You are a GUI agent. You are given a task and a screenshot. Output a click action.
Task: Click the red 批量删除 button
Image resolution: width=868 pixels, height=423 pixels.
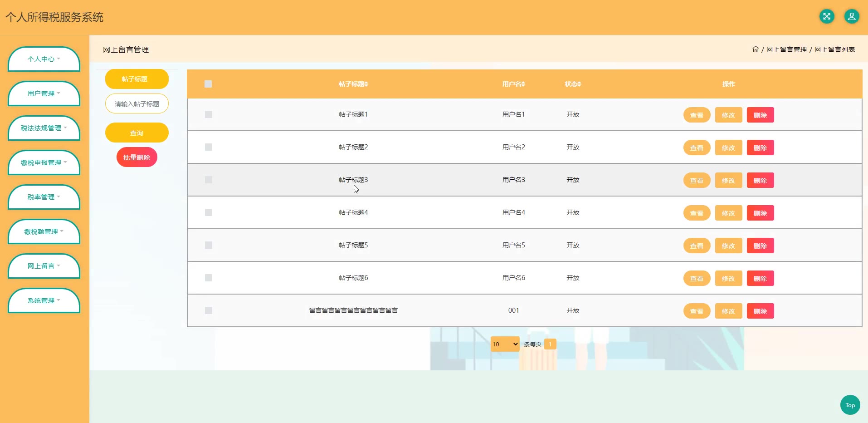[137, 157]
